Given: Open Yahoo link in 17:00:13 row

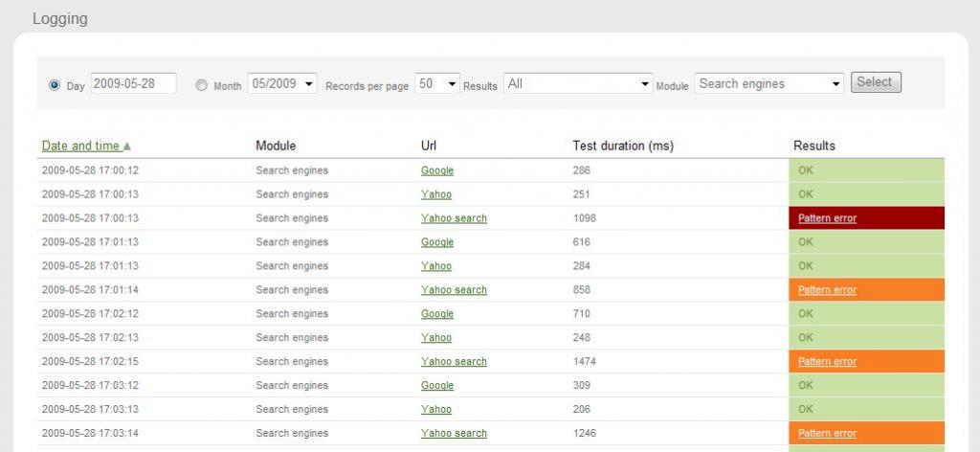Looking at the screenshot, I should (x=436, y=194).
